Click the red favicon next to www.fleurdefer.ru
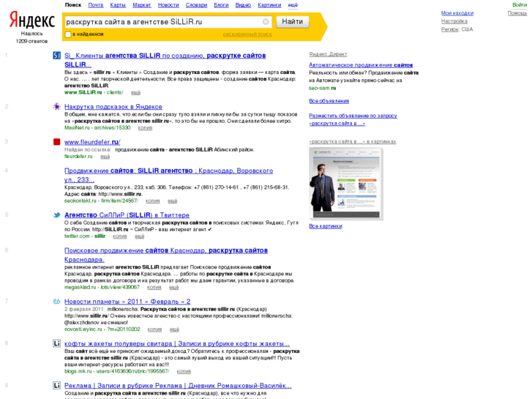The height and width of the screenshot is (399, 532). pos(56,142)
